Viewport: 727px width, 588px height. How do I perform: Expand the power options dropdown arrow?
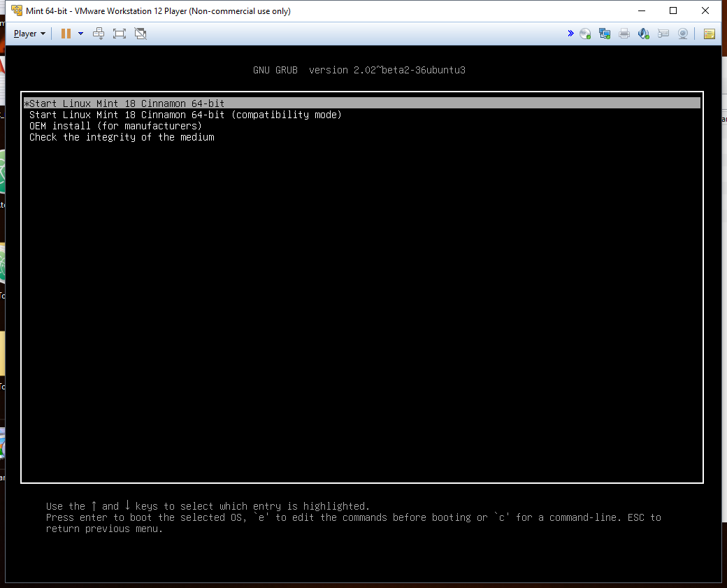(x=80, y=34)
